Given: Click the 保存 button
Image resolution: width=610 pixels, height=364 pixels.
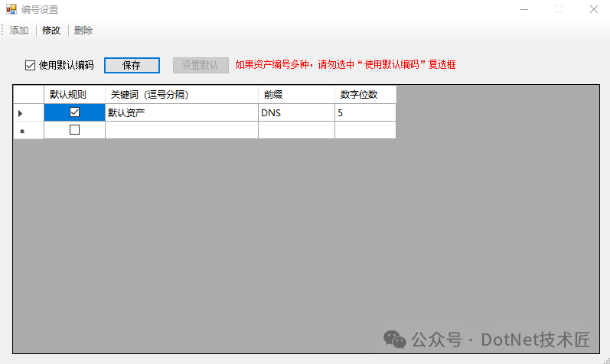Looking at the screenshot, I should (132, 65).
